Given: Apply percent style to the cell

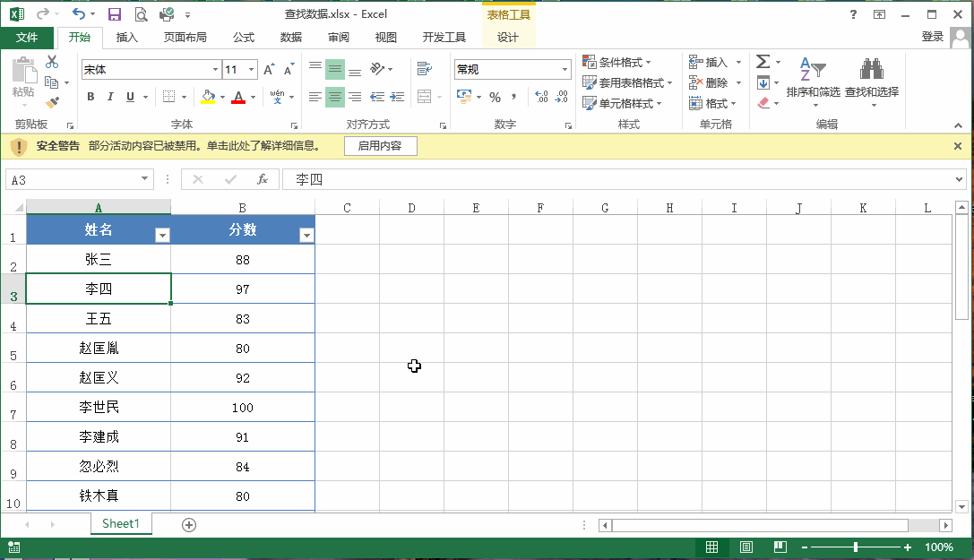Looking at the screenshot, I should tap(495, 97).
